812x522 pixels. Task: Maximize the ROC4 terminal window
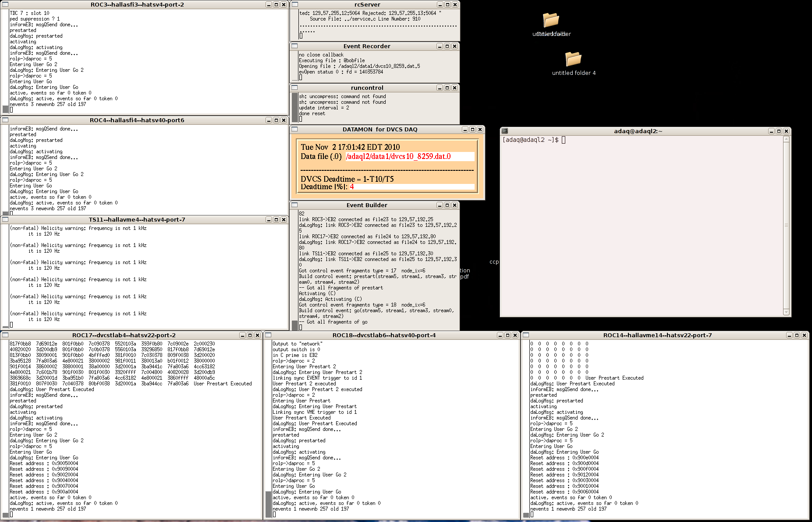(x=276, y=120)
